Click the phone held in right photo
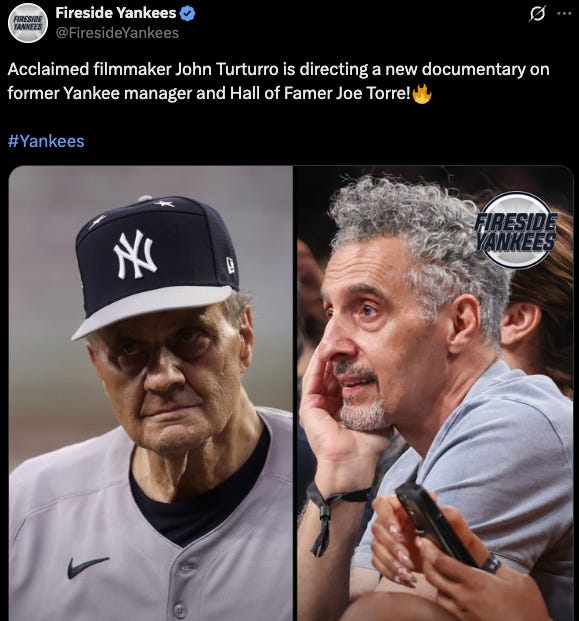 (x=436, y=525)
